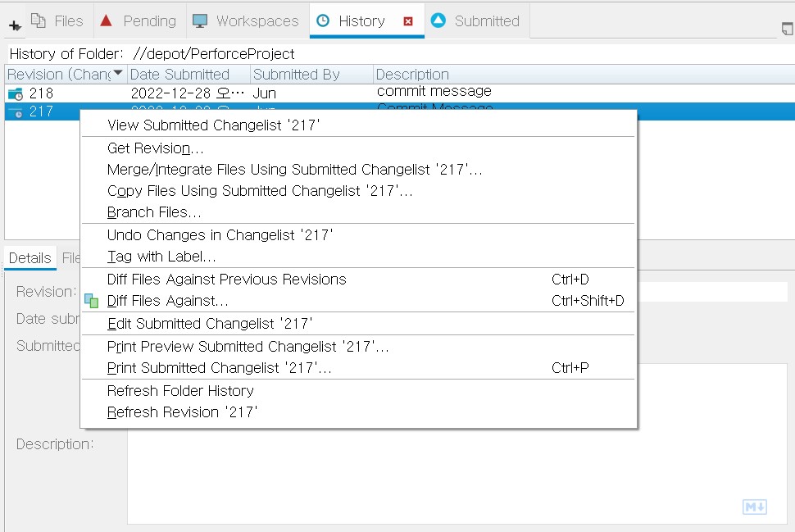Switch to the Pending tab
795x532 pixels.
[138, 21]
